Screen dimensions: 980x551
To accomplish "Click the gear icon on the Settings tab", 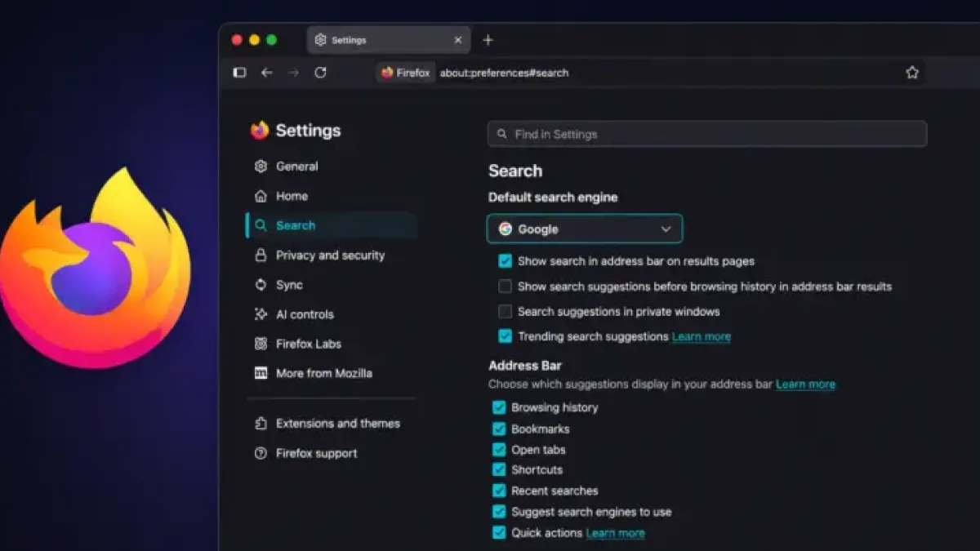I will [x=320, y=40].
